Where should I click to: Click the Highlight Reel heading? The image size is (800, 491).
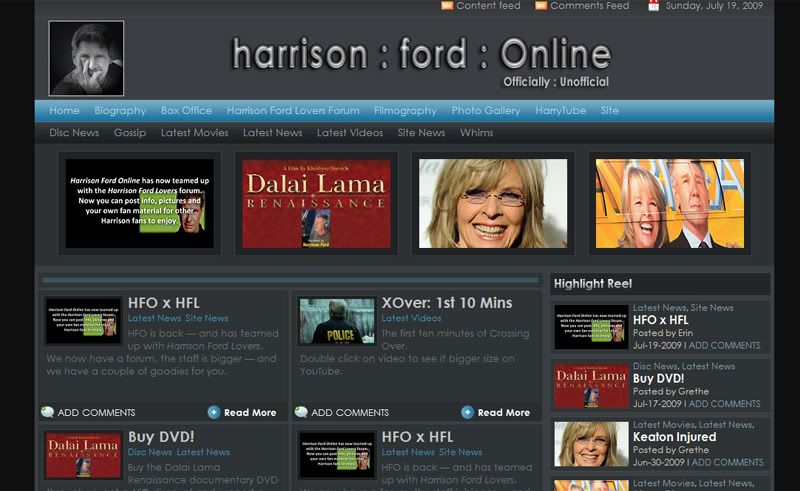pyautogui.click(x=593, y=284)
